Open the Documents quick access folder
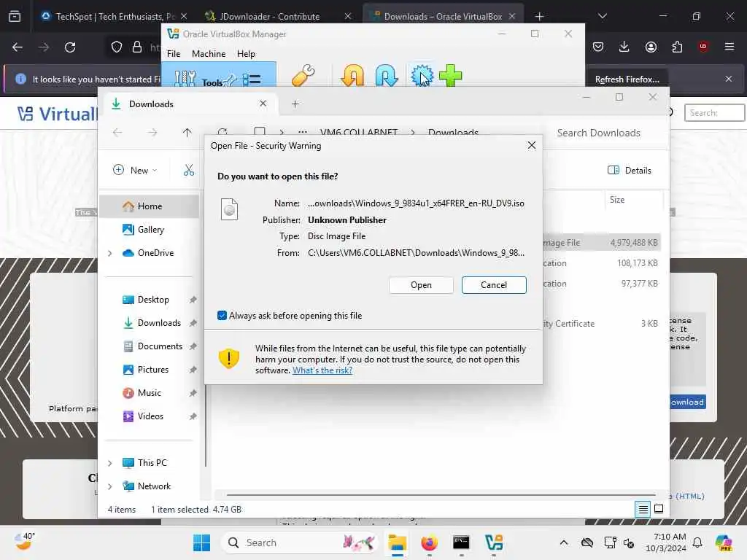This screenshot has width=747, height=560. pos(160,346)
